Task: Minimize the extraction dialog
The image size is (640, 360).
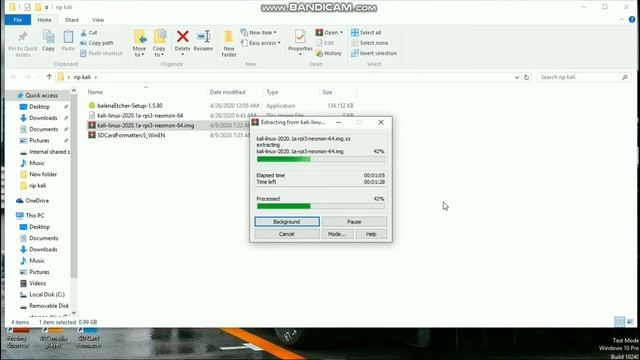Action: [x=338, y=122]
